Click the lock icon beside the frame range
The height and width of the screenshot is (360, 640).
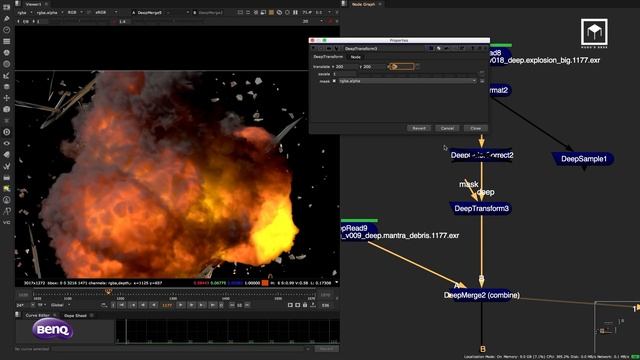(x=305, y=305)
